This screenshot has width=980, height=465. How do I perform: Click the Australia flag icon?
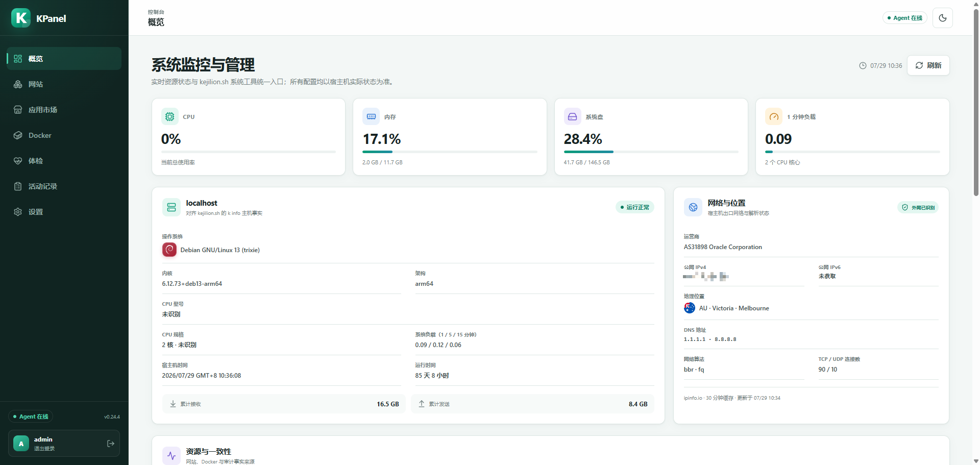690,308
